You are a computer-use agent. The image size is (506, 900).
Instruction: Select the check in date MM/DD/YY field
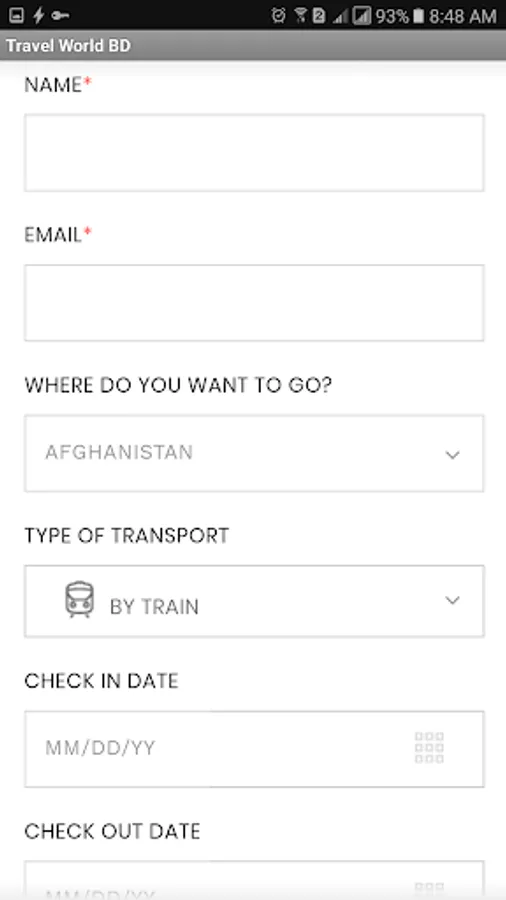tap(254, 749)
